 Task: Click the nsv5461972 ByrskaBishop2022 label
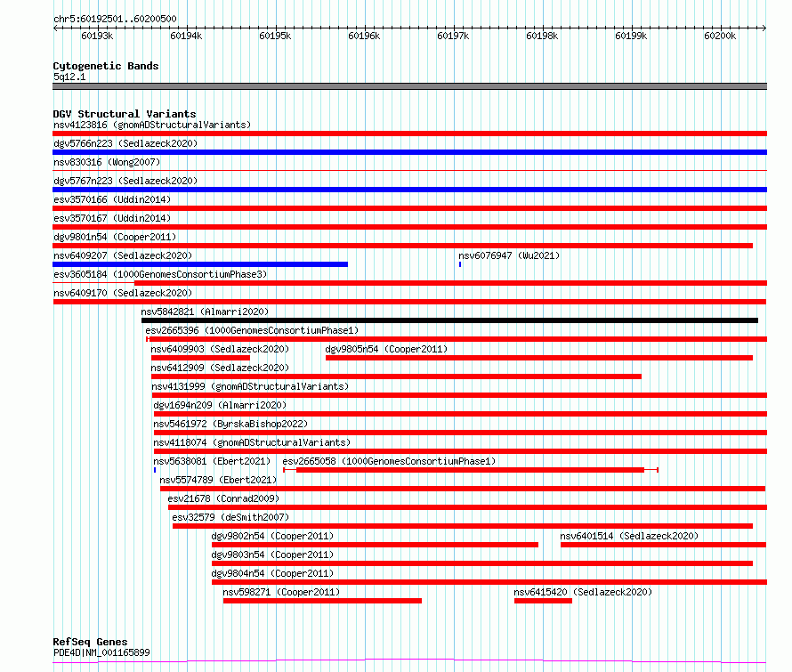click(x=230, y=424)
